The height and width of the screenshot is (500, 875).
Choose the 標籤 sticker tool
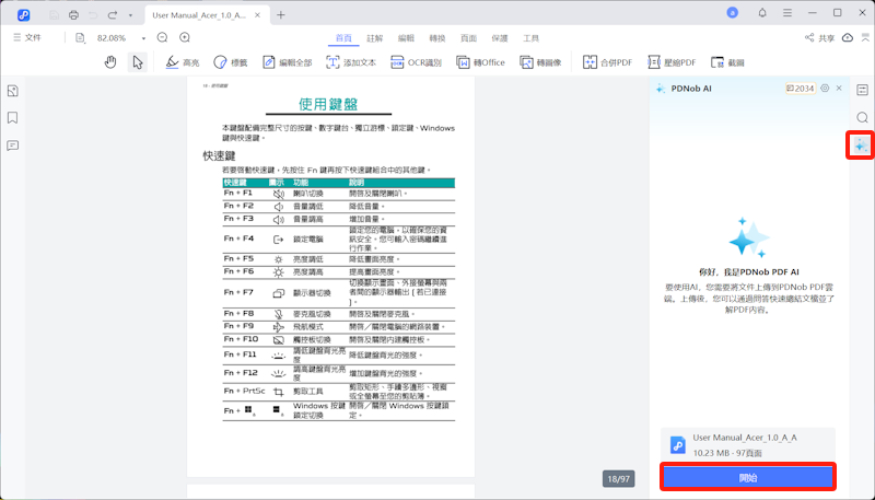230,62
